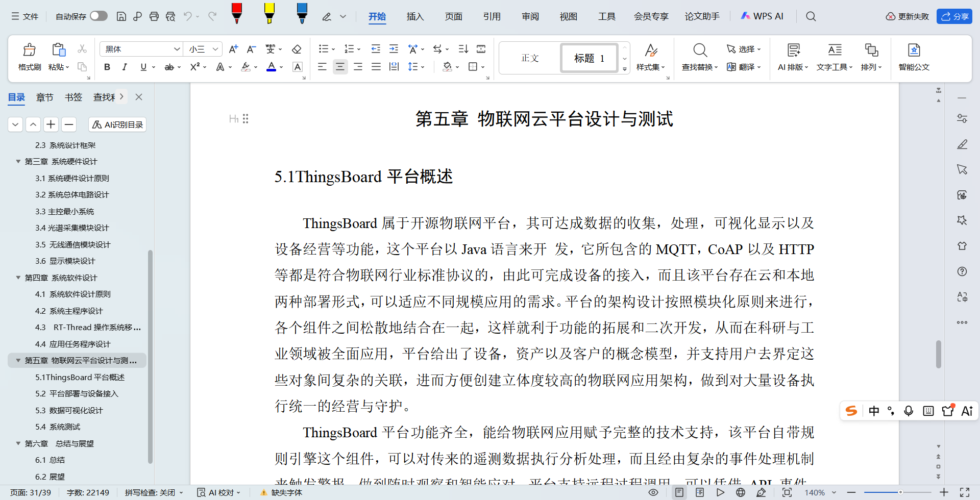The width and height of the screenshot is (980, 500).
Task: Toggle italic formatting
Action: 125,67
